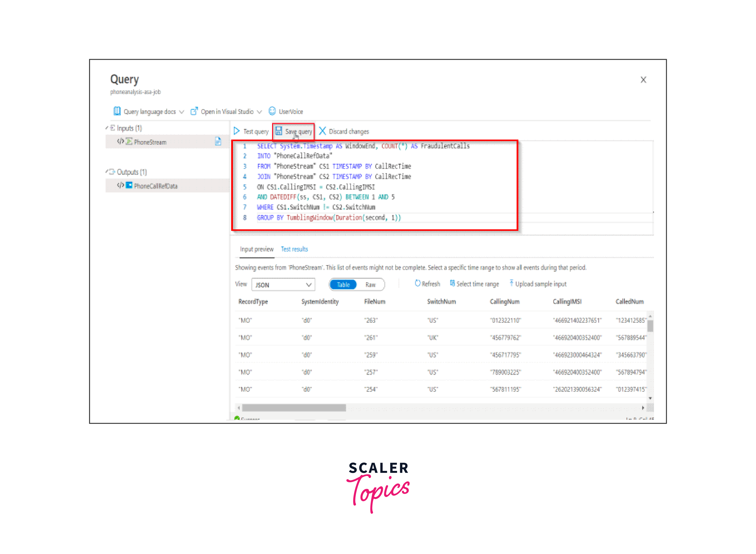Click the Upload sample input arrow icon
This screenshot has width=756, height=554.
click(x=511, y=283)
